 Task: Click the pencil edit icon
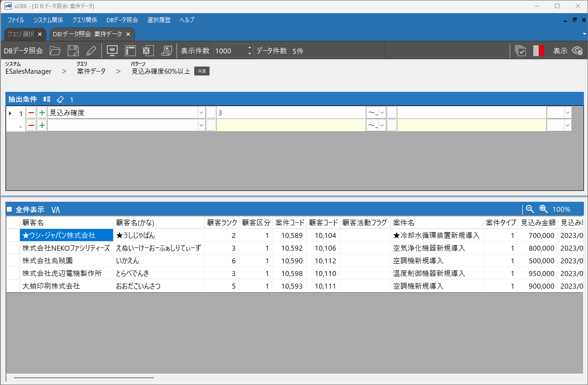click(x=91, y=51)
